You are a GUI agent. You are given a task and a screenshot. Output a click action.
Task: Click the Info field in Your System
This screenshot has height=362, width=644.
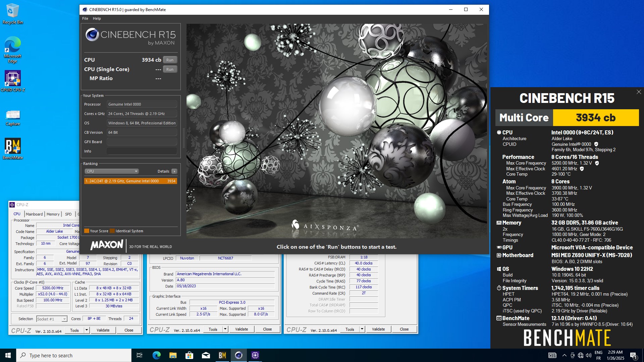pyautogui.click(x=142, y=151)
